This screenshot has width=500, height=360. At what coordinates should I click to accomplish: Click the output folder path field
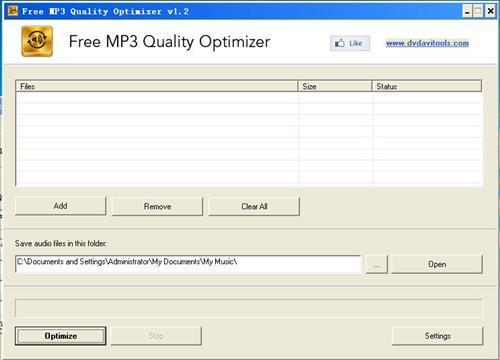(188, 264)
